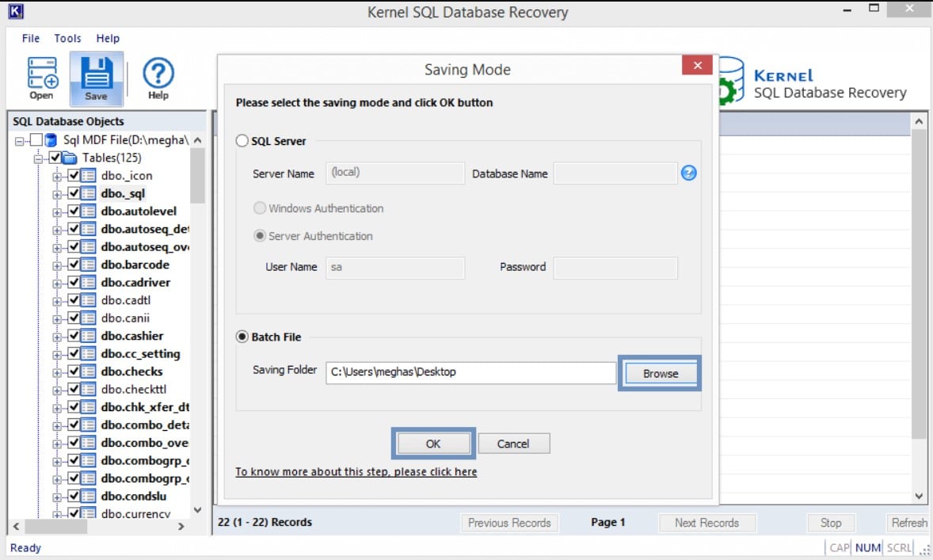This screenshot has height=560, width=933.
Task: Click the tree panel vertical scrollbar thumb
Action: pos(197,176)
